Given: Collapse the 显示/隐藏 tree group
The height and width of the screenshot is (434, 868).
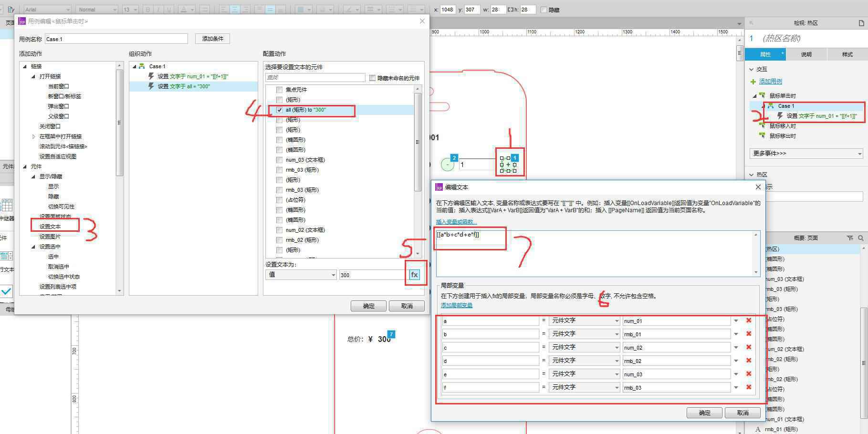Looking at the screenshot, I should click(33, 176).
